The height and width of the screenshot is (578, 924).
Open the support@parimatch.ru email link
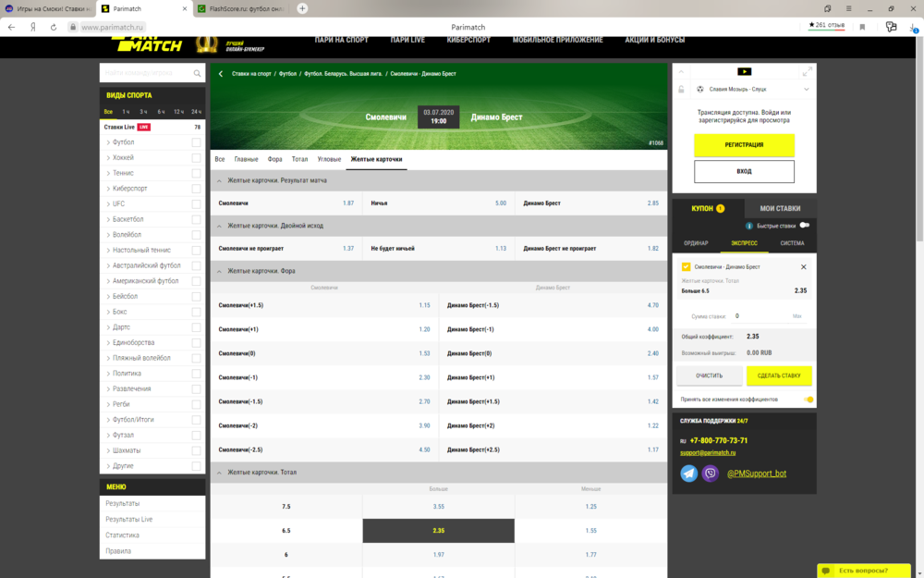tap(708, 453)
